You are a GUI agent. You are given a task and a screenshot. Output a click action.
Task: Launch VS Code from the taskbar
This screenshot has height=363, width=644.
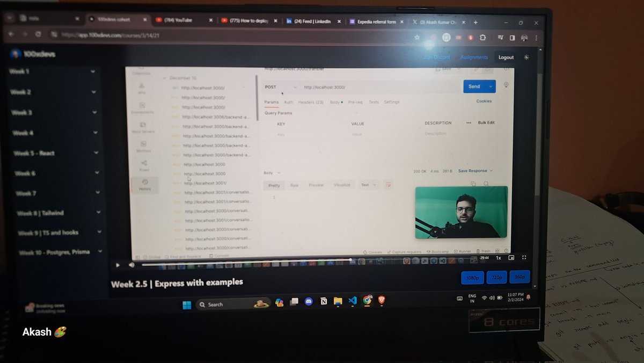click(353, 302)
